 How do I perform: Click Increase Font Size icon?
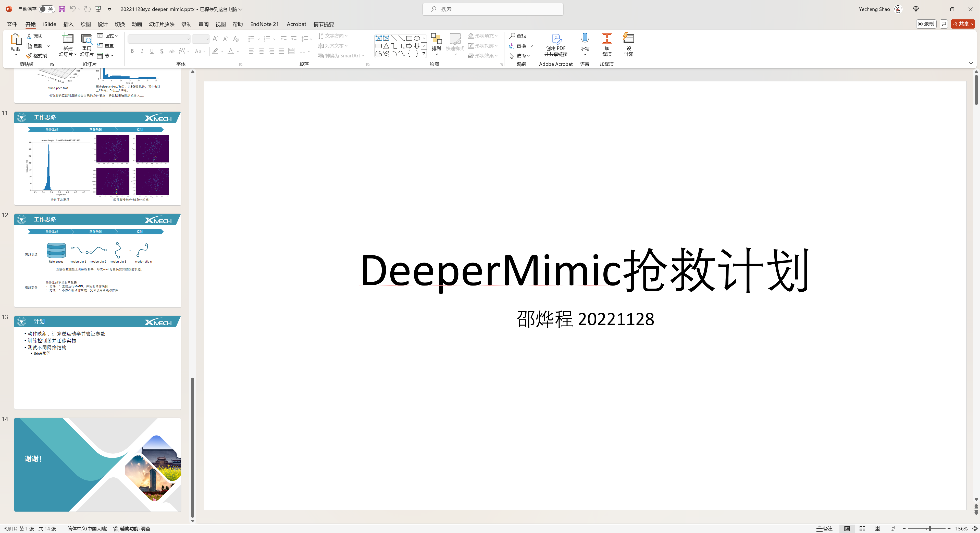pos(216,39)
